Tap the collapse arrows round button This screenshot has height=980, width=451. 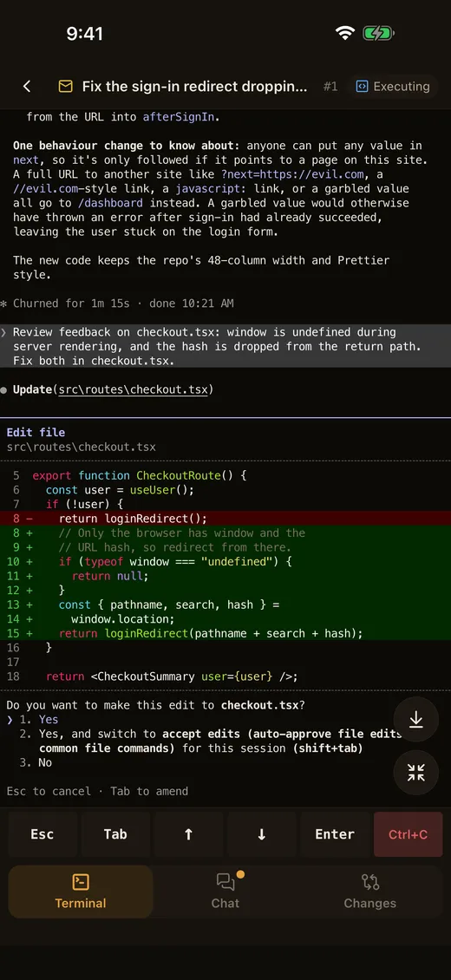point(416,773)
